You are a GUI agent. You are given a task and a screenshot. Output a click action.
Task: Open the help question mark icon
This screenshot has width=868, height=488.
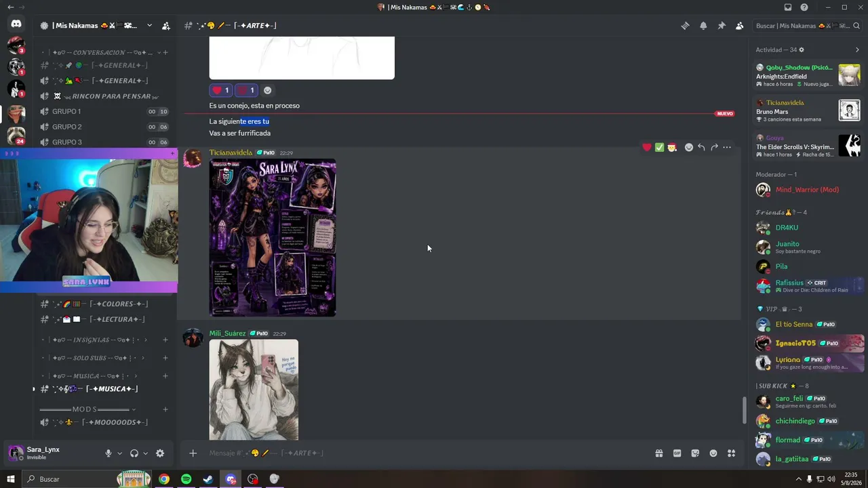tap(804, 7)
